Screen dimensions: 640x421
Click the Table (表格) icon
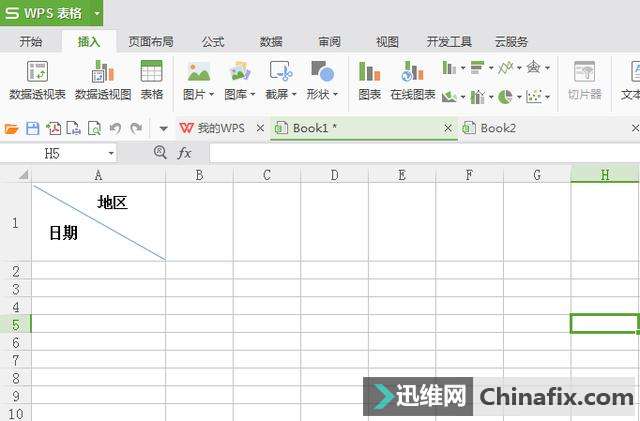click(151, 72)
